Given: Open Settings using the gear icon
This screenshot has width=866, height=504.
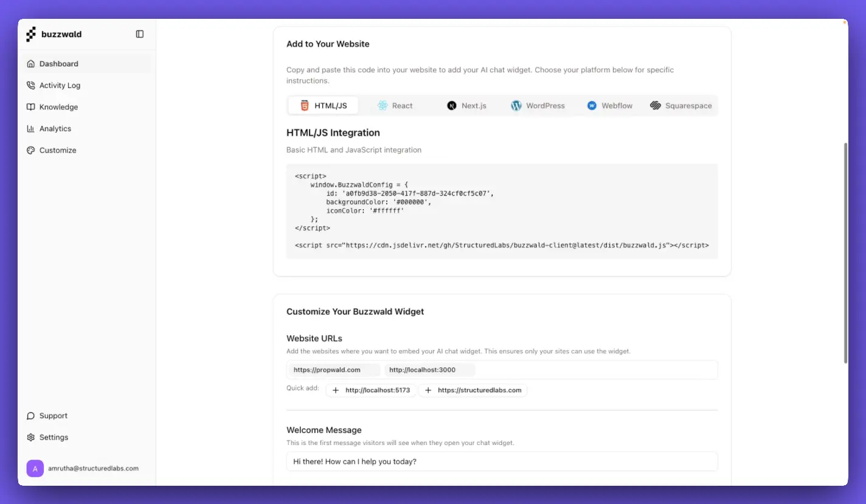Looking at the screenshot, I should 30,437.
